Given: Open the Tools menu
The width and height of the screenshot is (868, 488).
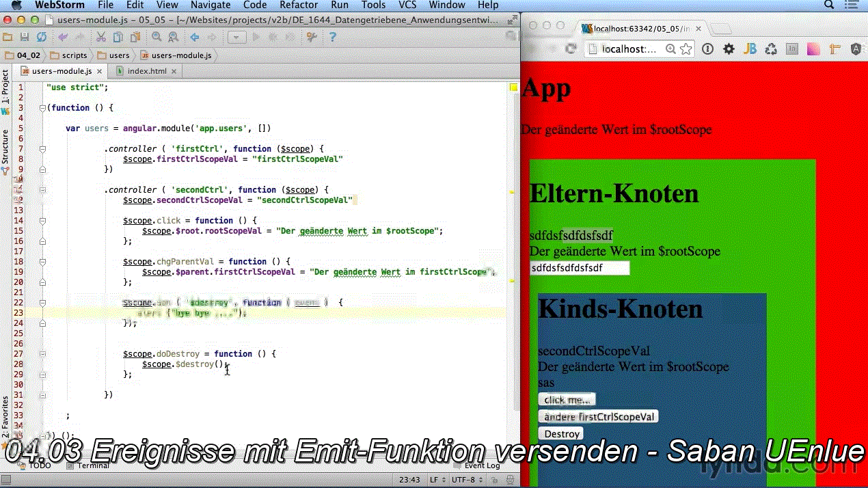Looking at the screenshot, I should [x=374, y=5].
